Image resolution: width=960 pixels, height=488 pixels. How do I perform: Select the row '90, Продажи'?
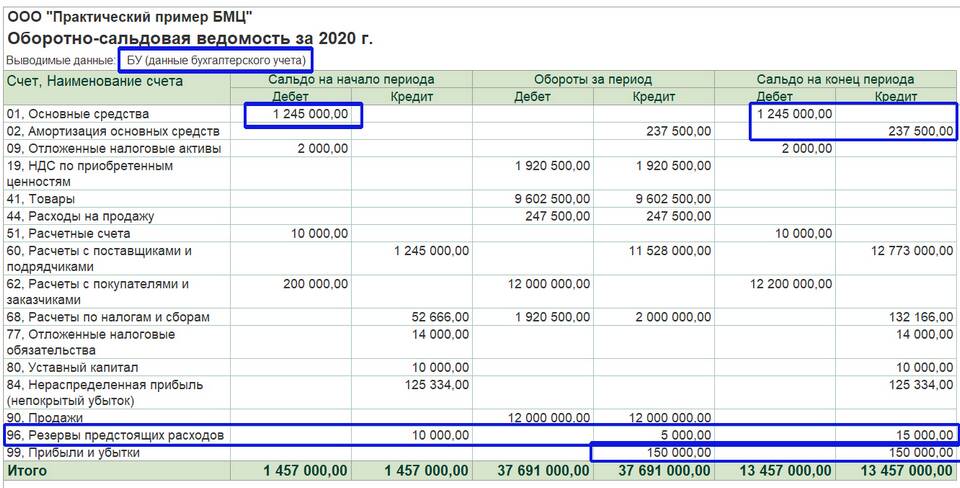tap(481, 418)
